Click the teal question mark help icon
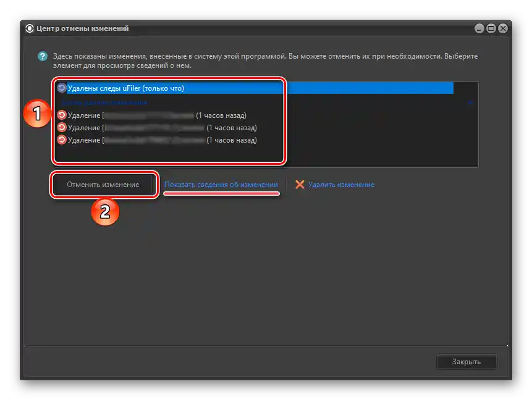The width and height of the screenshot is (532, 400). (x=43, y=56)
